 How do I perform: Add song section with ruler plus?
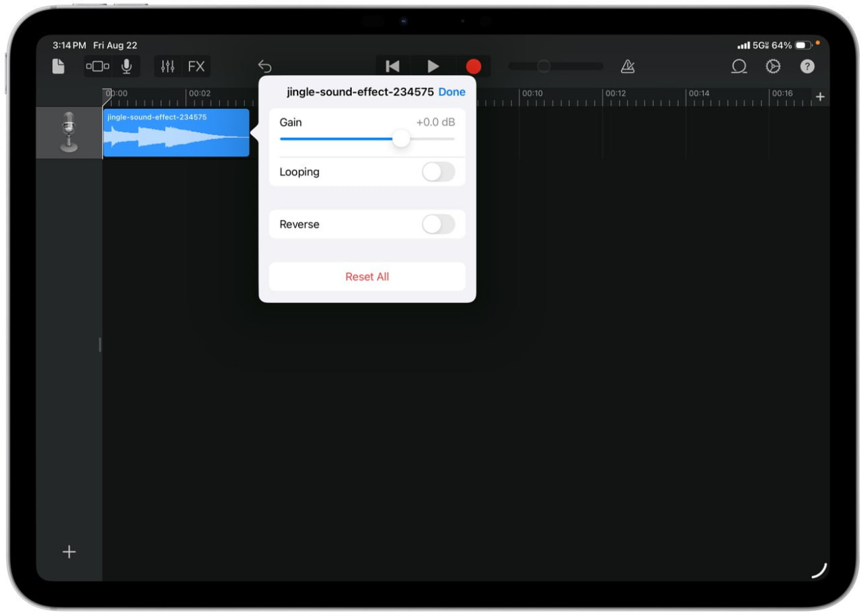[x=820, y=97]
